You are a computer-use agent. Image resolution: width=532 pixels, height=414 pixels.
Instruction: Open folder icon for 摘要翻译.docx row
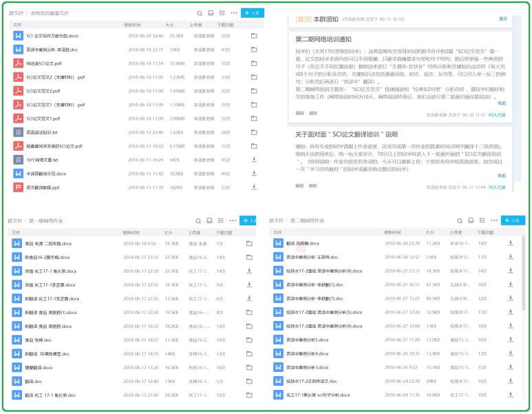(249, 367)
